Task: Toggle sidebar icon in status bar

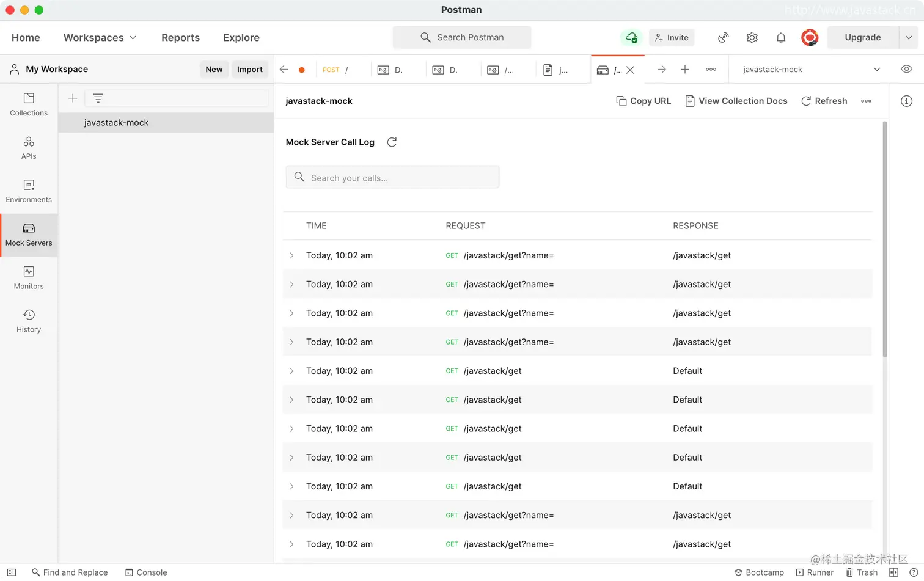Action: [x=11, y=572]
